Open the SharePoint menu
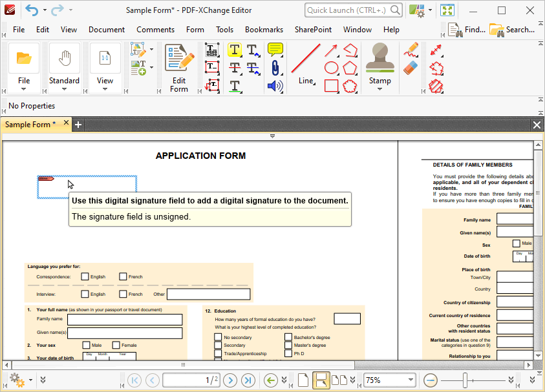This screenshot has height=392, width=545. pos(313,30)
